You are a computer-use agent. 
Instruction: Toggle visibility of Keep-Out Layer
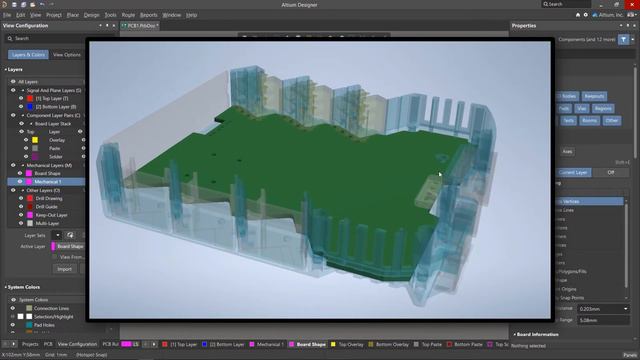pos(21,215)
